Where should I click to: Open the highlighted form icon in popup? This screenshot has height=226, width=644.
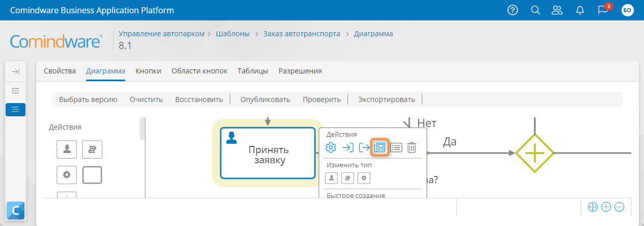pyautogui.click(x=380, y=147)
